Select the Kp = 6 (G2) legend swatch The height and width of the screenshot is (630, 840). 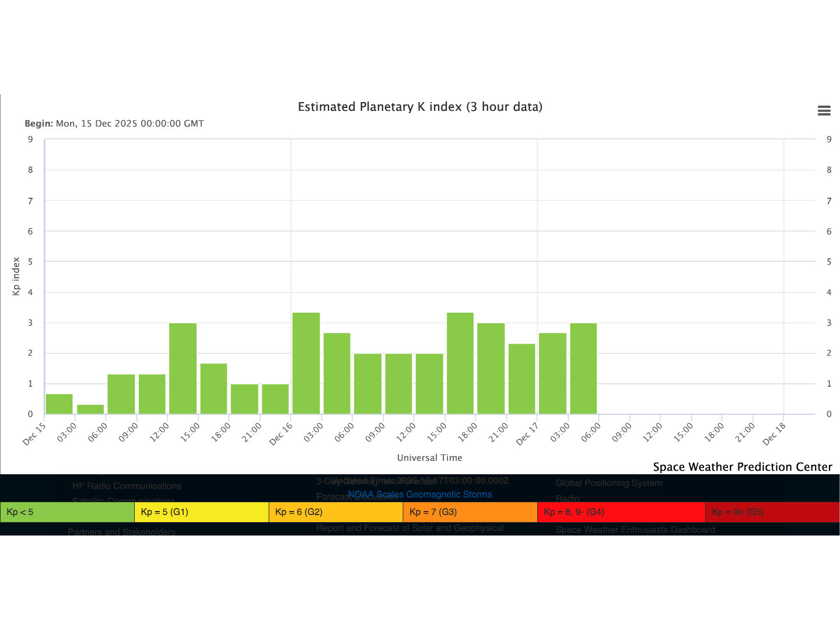[335, 512]
